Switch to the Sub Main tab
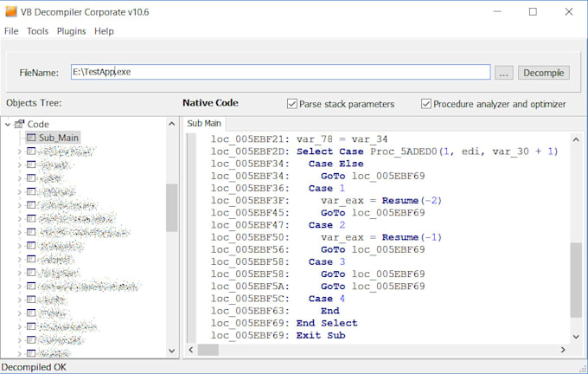588x374 pixels. [204, 124]
